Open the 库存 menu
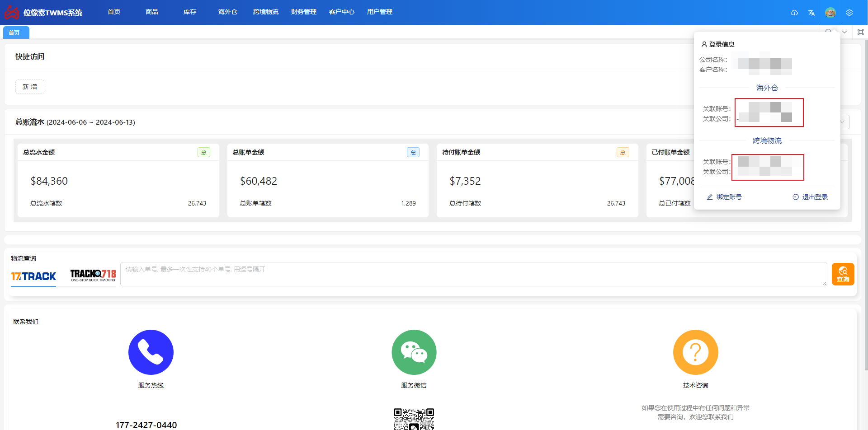 190,12
